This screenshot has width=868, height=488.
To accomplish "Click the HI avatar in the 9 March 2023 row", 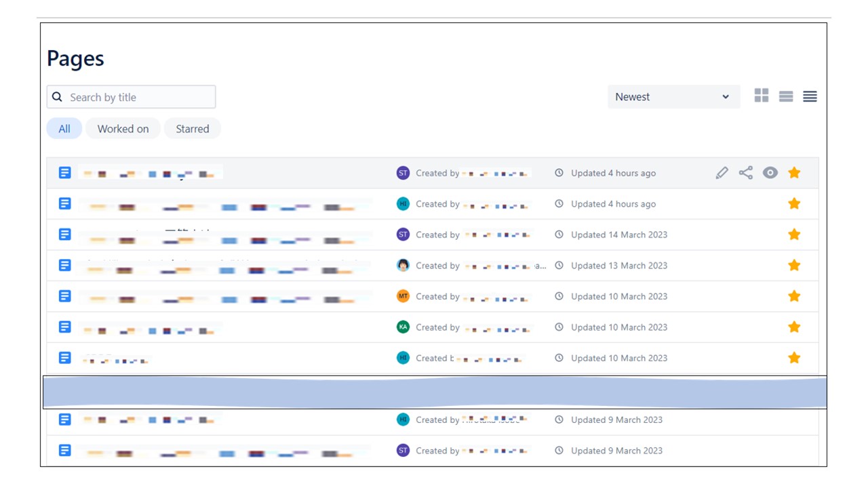I will (x=403, y=420).
